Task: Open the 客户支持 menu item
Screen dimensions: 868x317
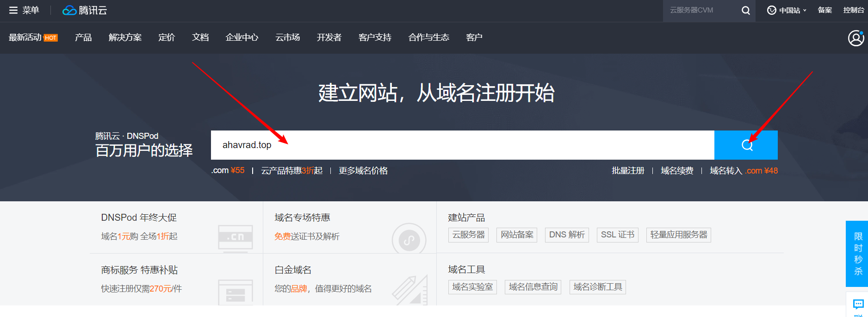Action: click(x=375, y=37)
